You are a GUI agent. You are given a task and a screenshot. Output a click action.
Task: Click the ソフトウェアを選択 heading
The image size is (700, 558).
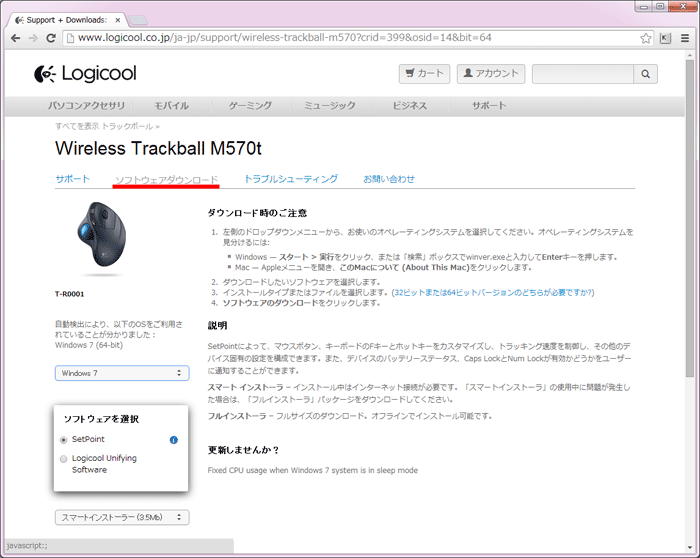click(101, 419)
